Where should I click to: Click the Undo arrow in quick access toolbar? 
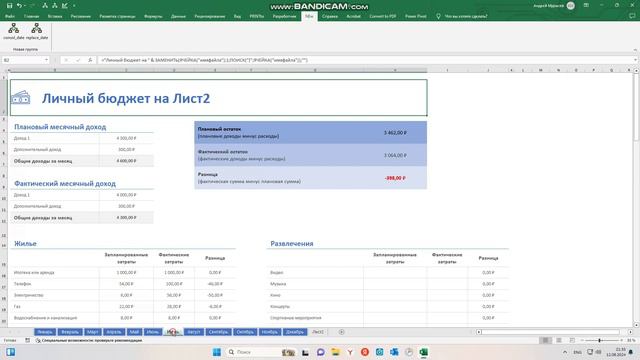tap(19, 6)
